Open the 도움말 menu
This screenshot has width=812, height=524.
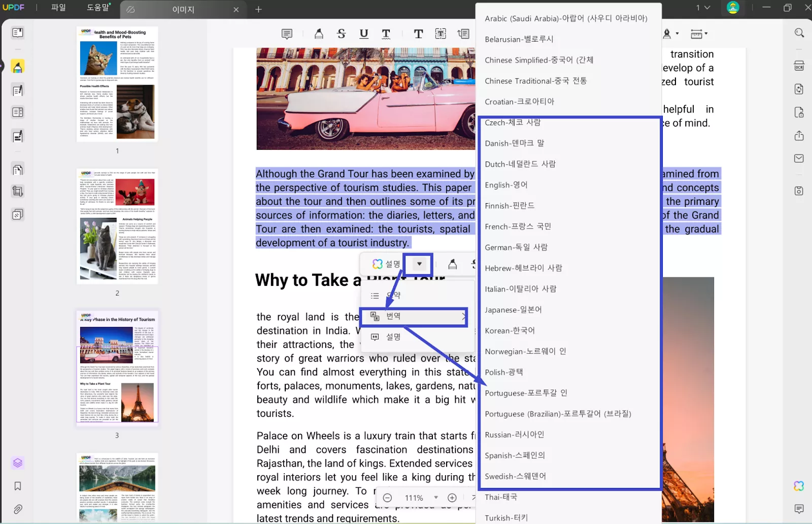(98, 8)
